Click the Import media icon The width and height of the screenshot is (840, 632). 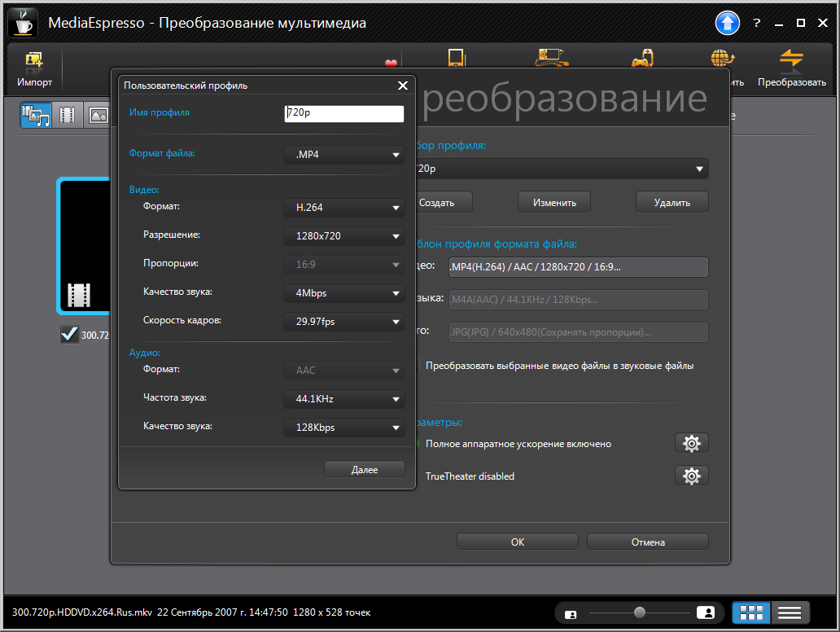[34, 62]
